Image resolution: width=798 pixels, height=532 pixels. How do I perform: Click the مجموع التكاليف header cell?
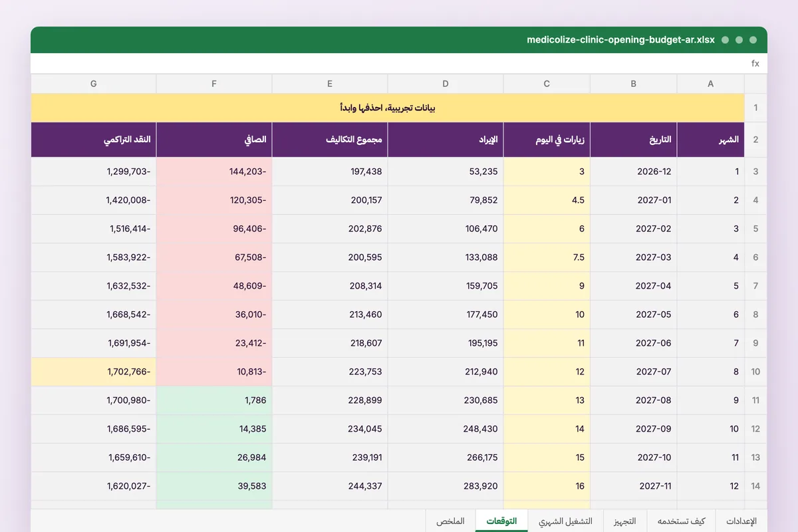point(330,140)
